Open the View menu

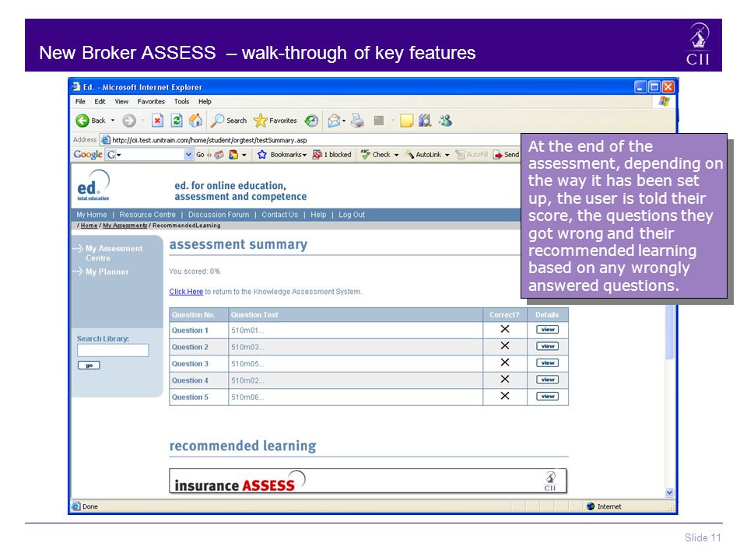click(121, 101)
